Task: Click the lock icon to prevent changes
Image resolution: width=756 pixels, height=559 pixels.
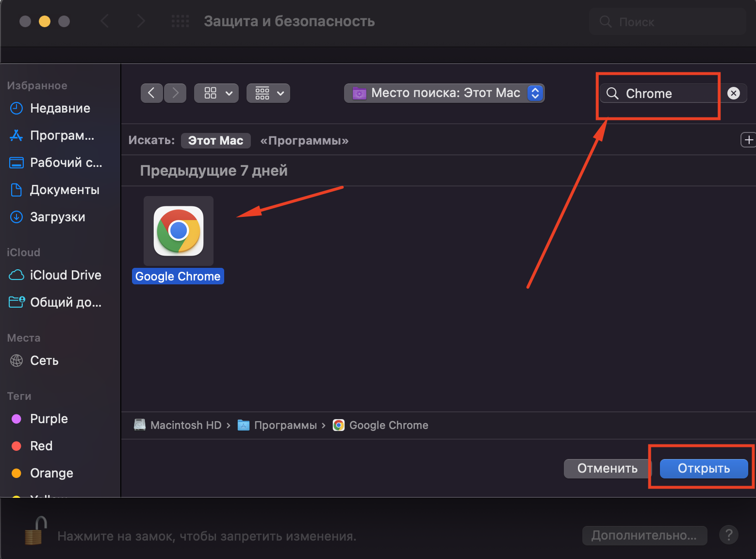Action: [x=36, y=531]
